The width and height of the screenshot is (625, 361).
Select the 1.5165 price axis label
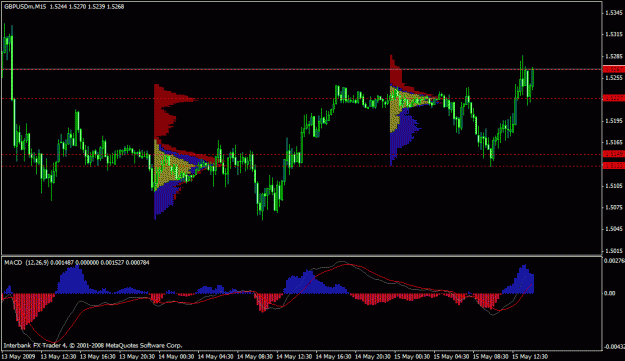coord(614,143)
